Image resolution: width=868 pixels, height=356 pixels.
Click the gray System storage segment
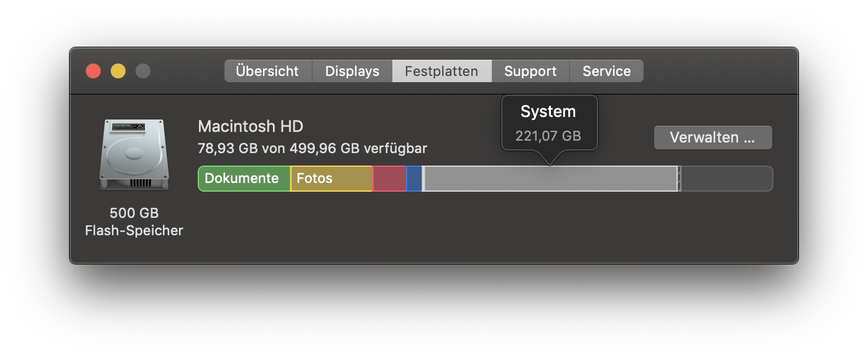(550, 179)
